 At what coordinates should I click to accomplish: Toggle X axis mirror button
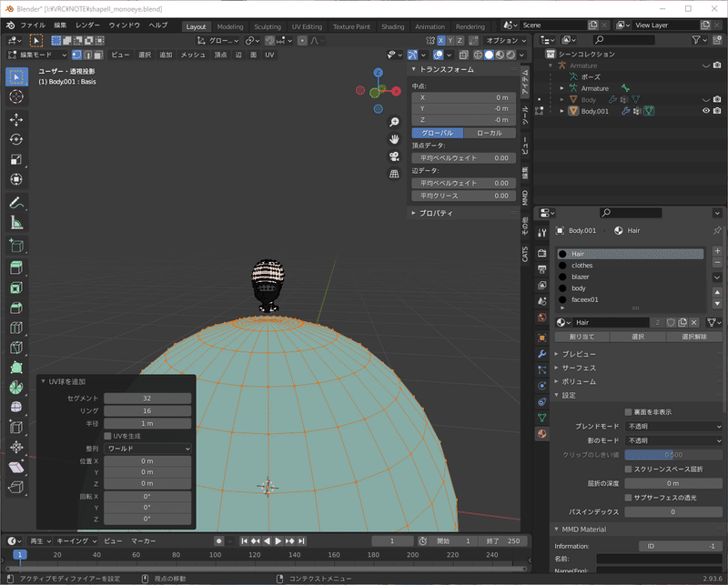point(441,41)
